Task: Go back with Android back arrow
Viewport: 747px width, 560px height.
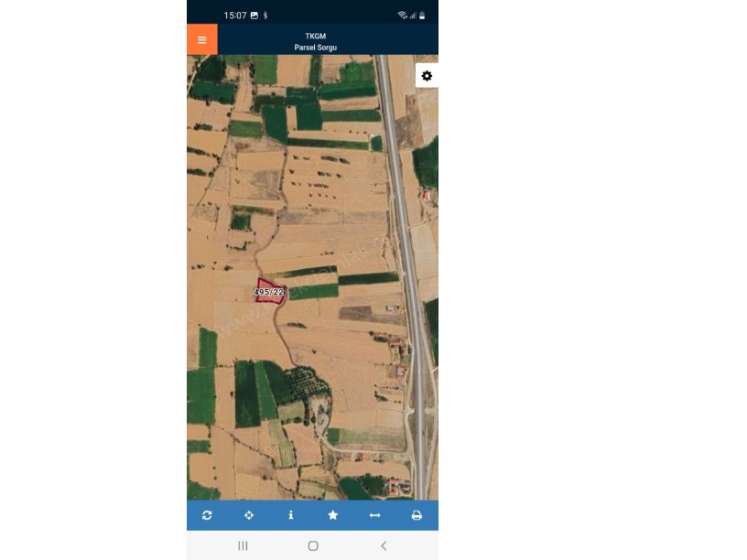Action: (384, 545)
